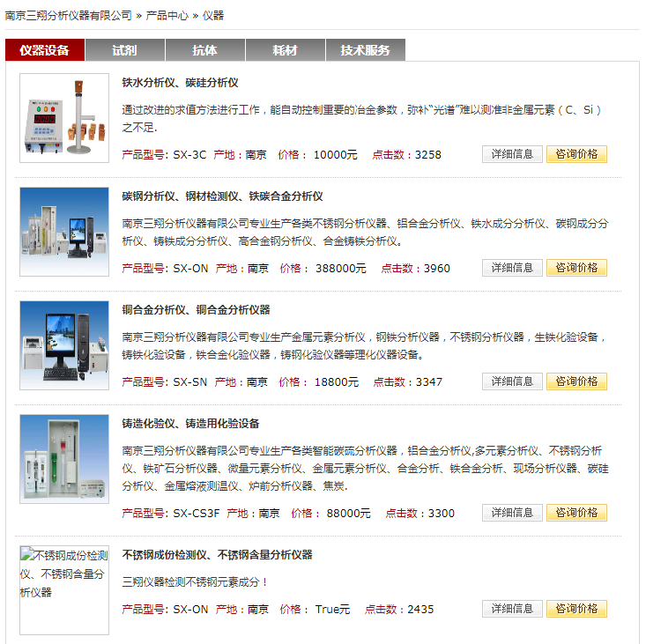Open the 铁水分析仪、碳硅分析仪 title link
This screenshot has width=646, height=644.
[x=180, y=82]
